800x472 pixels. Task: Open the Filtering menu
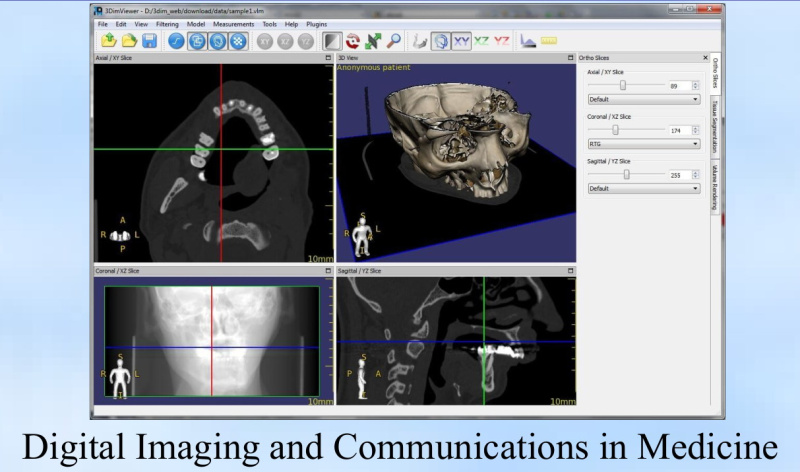tap(167, 23)
